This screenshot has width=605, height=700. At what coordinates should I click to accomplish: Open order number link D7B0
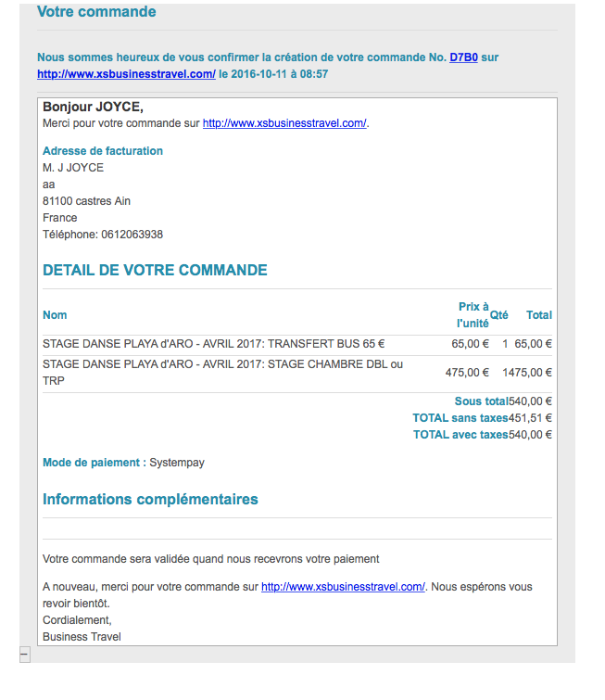pyautogui.click(x=463, y=57)
